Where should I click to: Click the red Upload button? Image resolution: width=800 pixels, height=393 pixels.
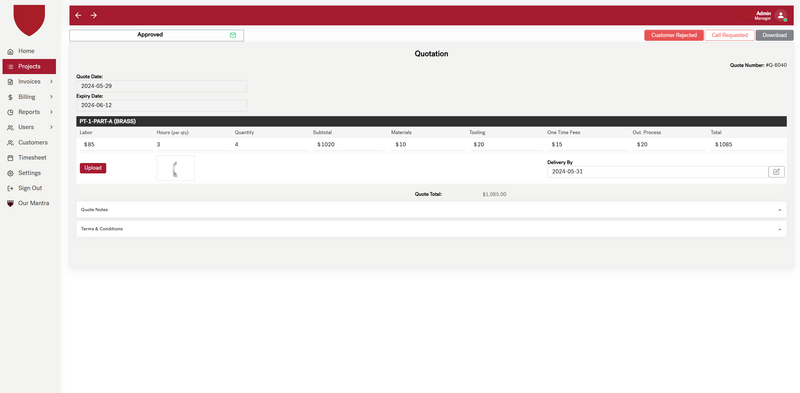point(93,168)
